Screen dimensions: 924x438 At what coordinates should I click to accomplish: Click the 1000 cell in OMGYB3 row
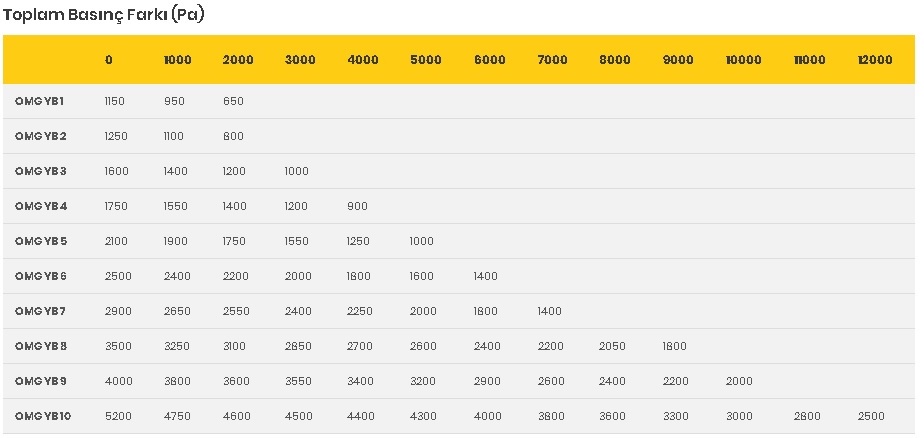coord(296,172)
